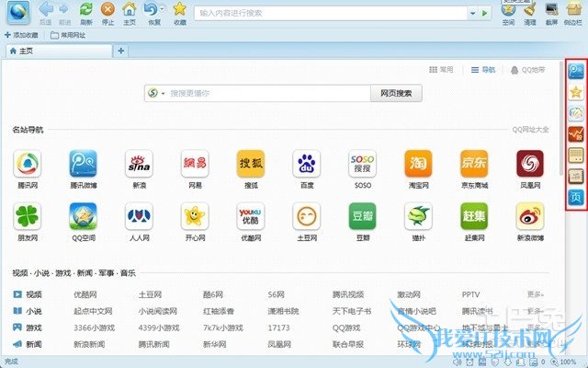Open sidebar favorites star icon
Viewport: 588px width, 368px height.
[576, 92]
